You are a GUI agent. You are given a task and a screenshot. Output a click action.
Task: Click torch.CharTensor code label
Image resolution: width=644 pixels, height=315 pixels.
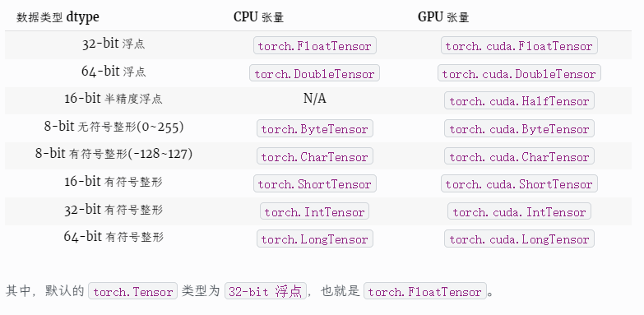pos(315,156)
